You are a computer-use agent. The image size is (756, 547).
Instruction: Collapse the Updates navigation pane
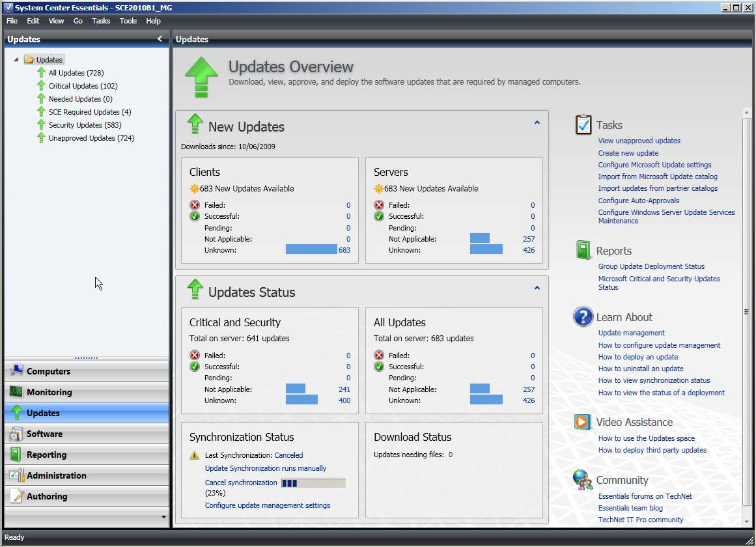160,38
